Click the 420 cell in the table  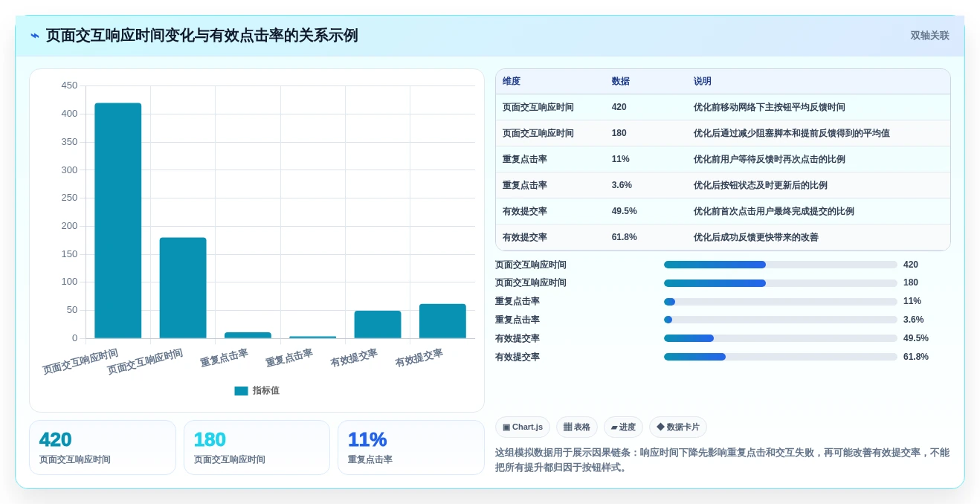(646, 107)
